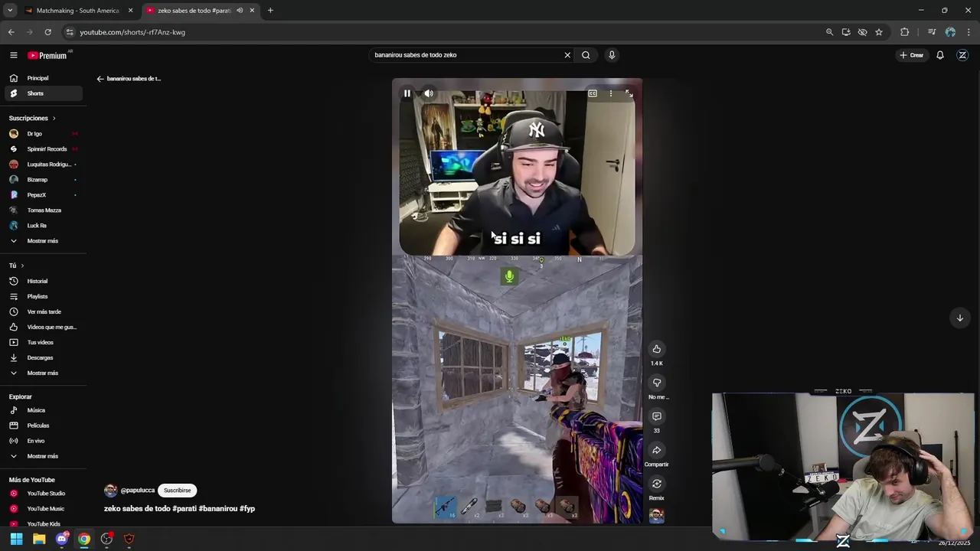Select Shorts in the sidebar

(43, 93)
